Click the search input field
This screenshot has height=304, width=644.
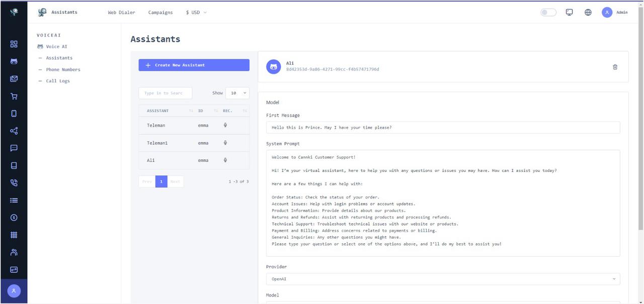[165, 93]
